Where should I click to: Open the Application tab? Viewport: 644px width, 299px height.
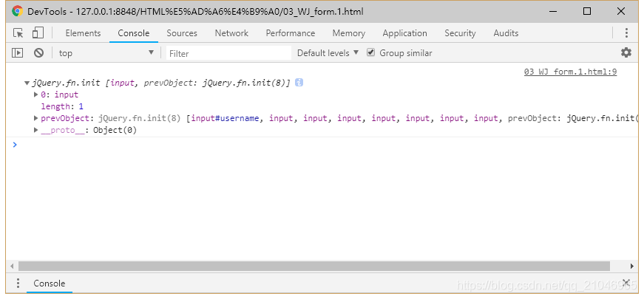coord(404,33)
